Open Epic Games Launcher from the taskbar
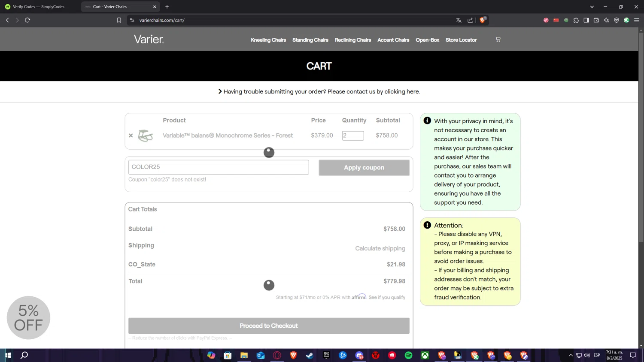 click(x=326, y=355)
